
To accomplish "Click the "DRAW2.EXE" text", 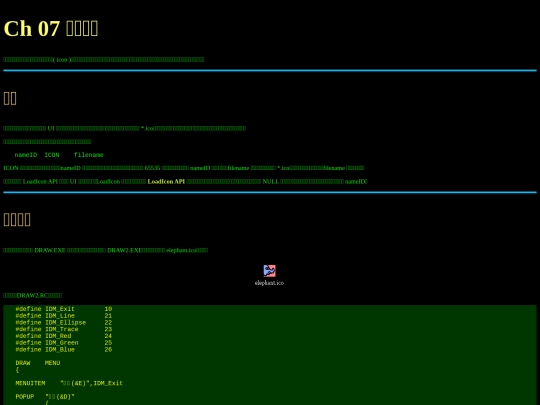I will [x=124, y=250].
